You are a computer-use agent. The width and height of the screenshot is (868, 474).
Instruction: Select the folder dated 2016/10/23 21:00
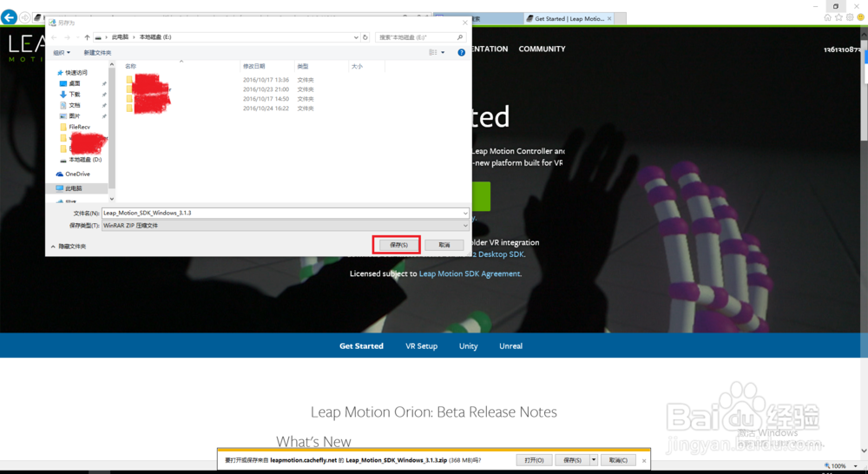tap(221, 89)
